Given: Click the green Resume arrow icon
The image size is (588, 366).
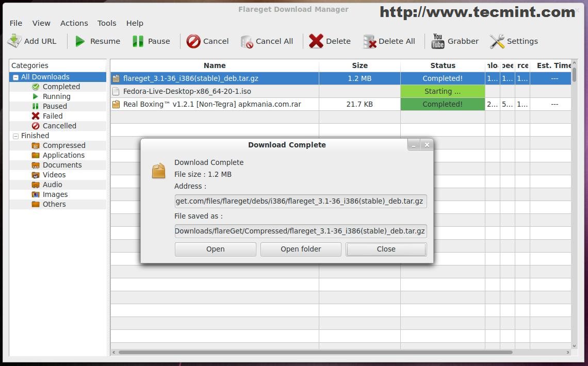Looking at the screenshot, I should click(79, 41).
